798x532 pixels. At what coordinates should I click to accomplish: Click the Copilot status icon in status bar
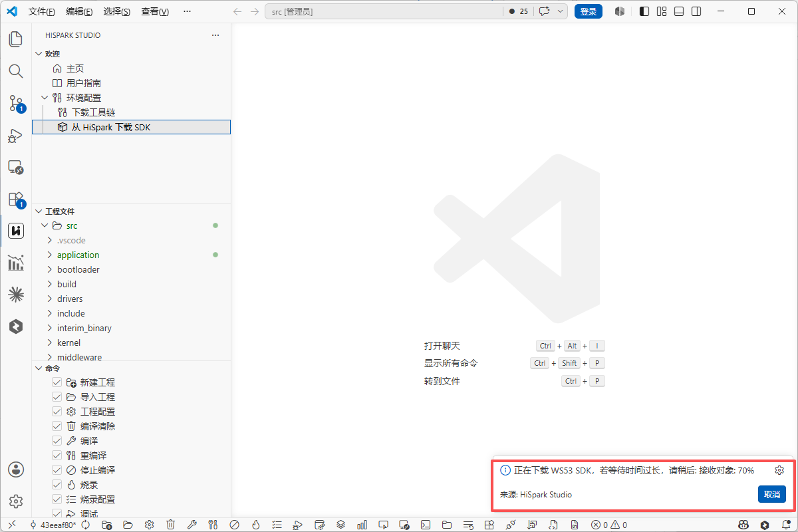pyautogui.click(x=743, y=525)
